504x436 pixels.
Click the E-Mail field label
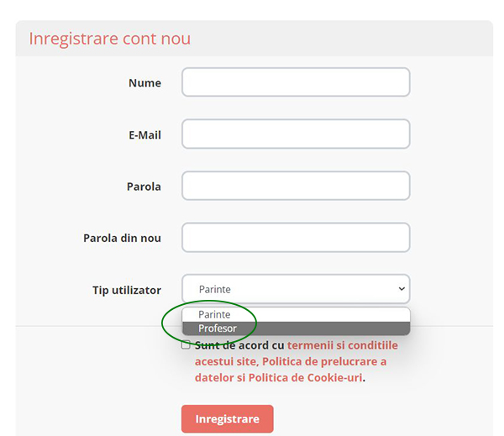[x=144, y=135]
